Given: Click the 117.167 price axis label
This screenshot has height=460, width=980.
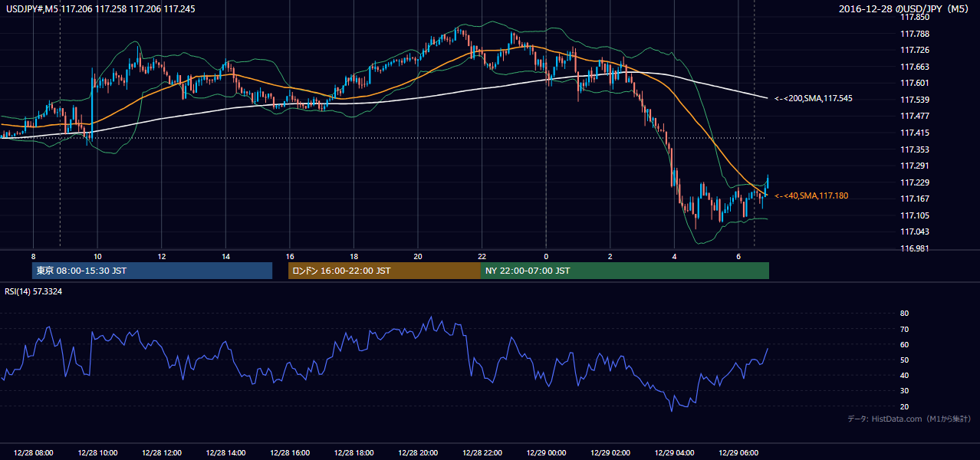Looking at the screenshot, I should 916,199.
